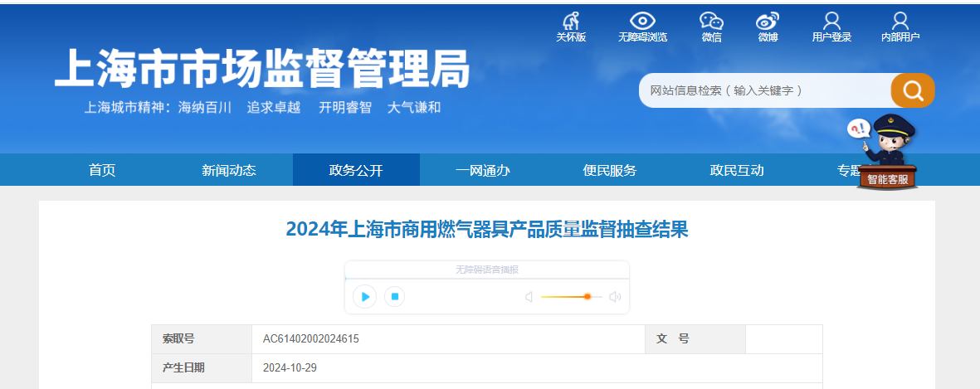980x389 pixels.
Task: Open the 一网通办 nav tab
Action: pos(482,170)
